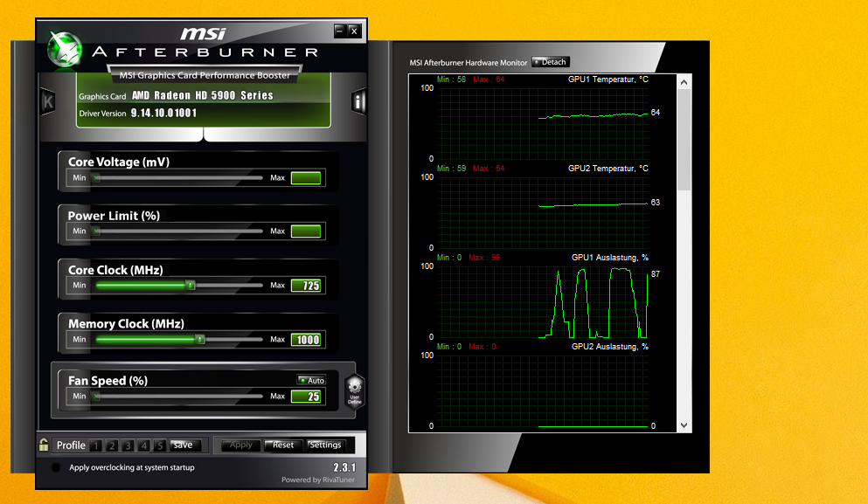The height and width of the screenshot is (504, 868).
Task: Select profile slot 5
Action: point(160,445)
